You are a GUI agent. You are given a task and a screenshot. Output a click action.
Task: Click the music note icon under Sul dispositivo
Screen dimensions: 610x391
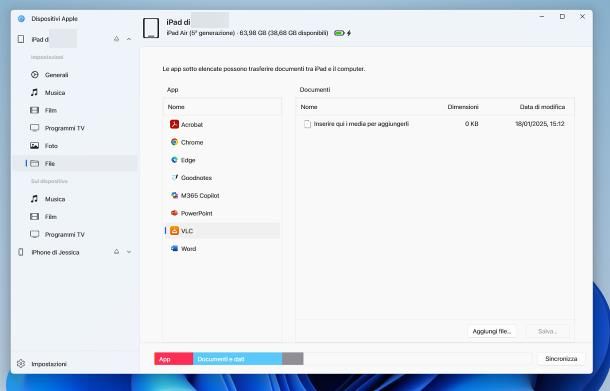click(x=35, y=199)
